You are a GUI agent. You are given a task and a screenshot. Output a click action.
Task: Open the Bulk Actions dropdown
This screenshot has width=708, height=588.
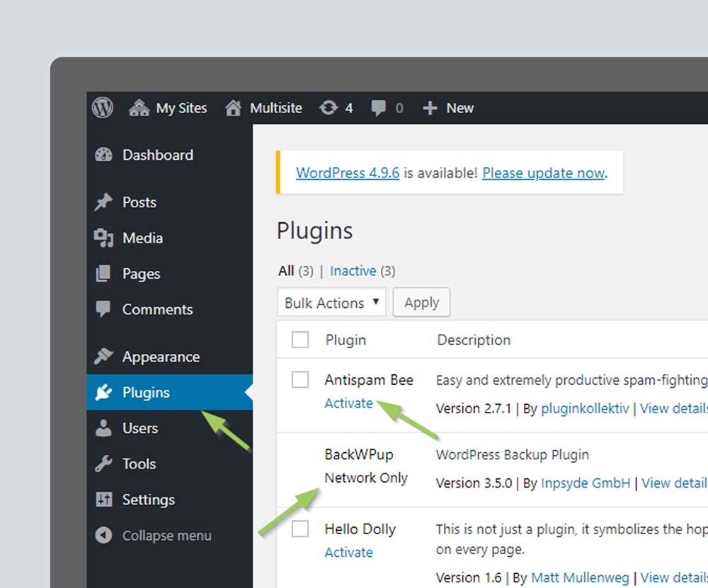pos(331,302)
